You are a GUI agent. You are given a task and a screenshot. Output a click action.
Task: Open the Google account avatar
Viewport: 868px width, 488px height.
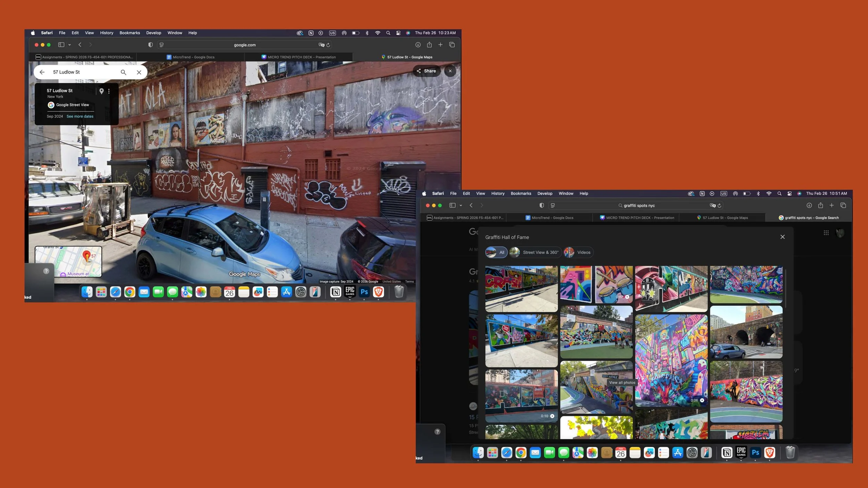[840, 233]
